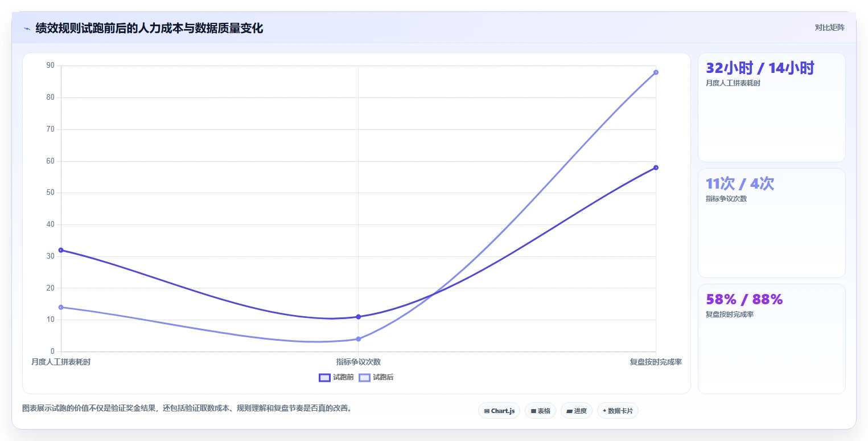Click 试跑前 data point at 11

click(358, 317)
